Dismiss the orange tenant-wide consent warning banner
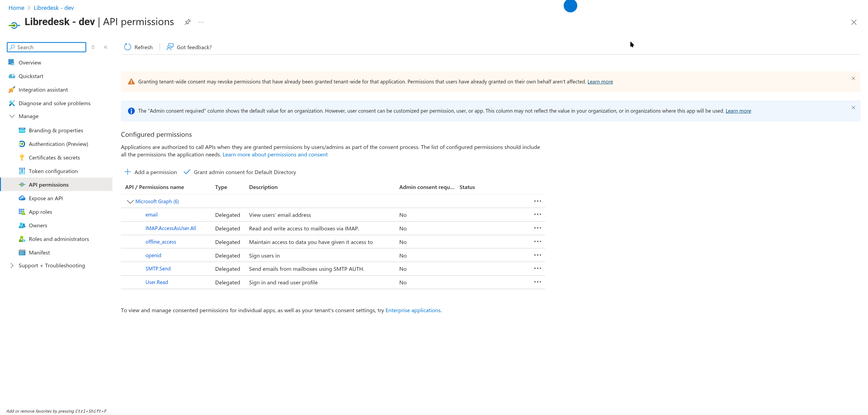 pyautogui.click(x=853, y=78)
